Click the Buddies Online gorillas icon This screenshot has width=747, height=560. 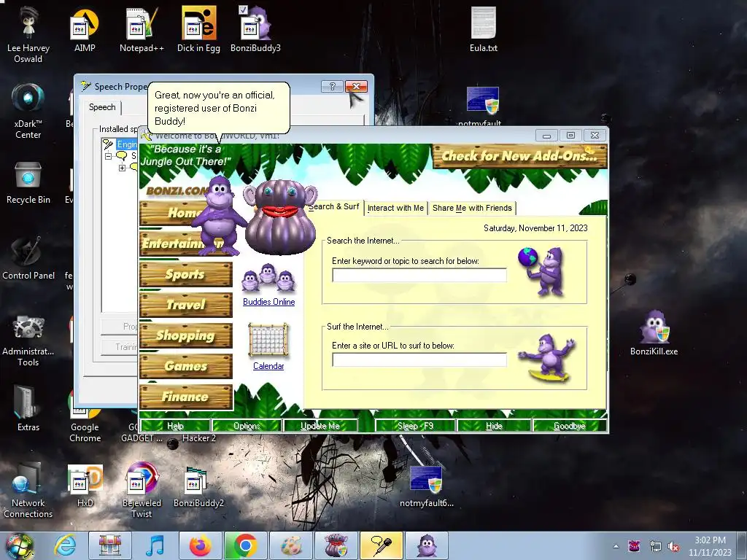[x=268, y=279]
